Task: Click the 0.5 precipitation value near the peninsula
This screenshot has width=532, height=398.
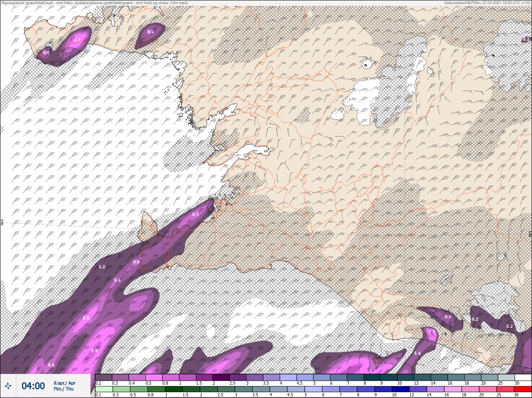Action: (x=195, y=214)
